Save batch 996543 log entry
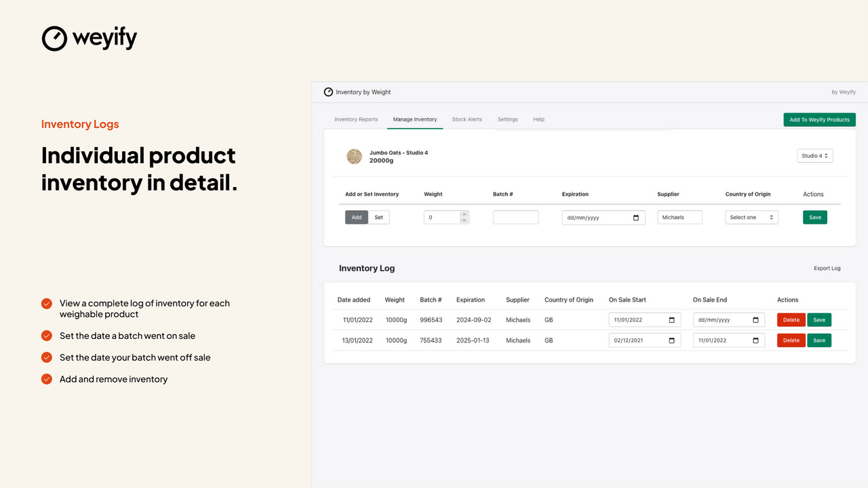Screen dimensions: 868x488 point(819,320)
